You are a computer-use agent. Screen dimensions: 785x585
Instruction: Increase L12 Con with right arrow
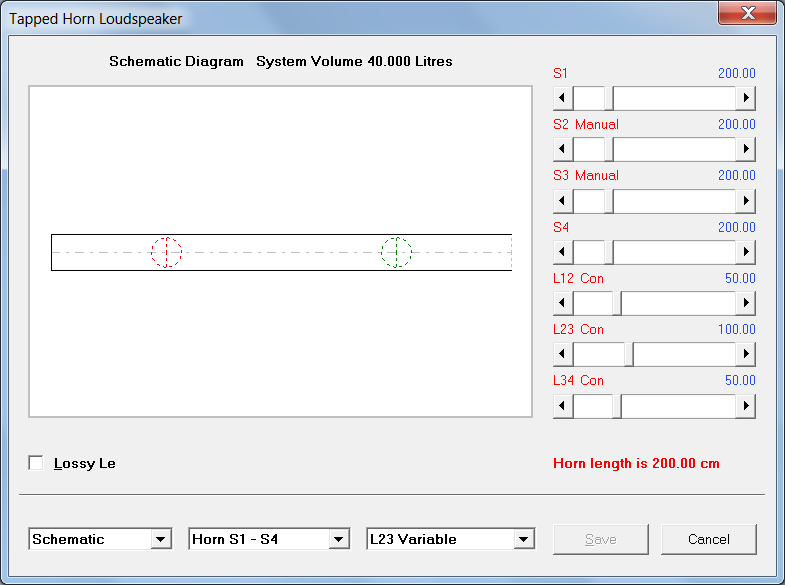point(745,303)
